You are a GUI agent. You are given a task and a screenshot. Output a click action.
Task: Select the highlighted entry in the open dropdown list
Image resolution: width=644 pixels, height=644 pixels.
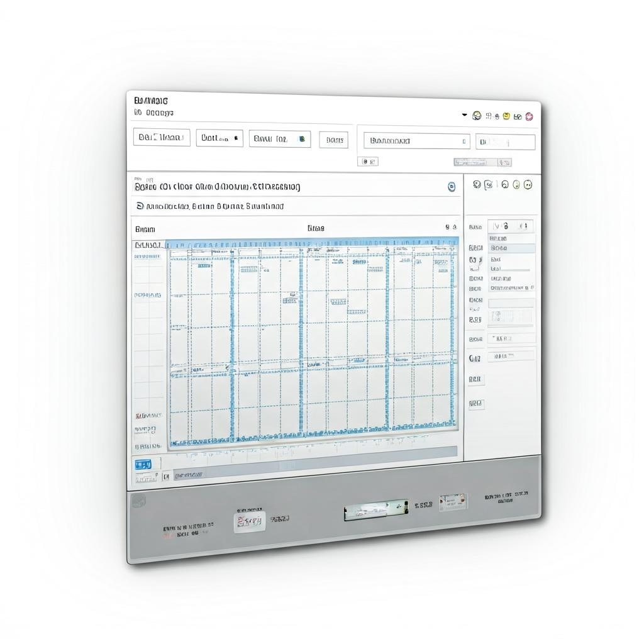pyautogui.click(x=511, y=248)
